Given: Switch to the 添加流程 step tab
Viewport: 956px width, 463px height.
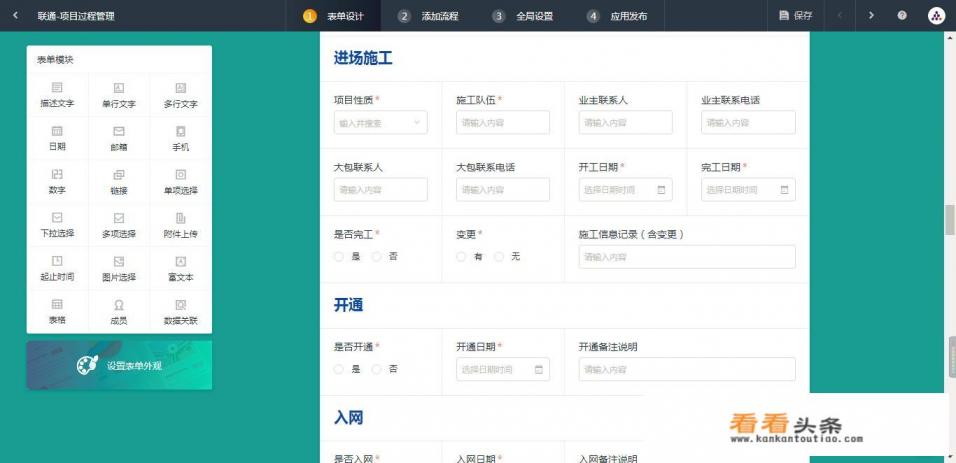Looking at the screenshot, I should [x=429, y=16].
